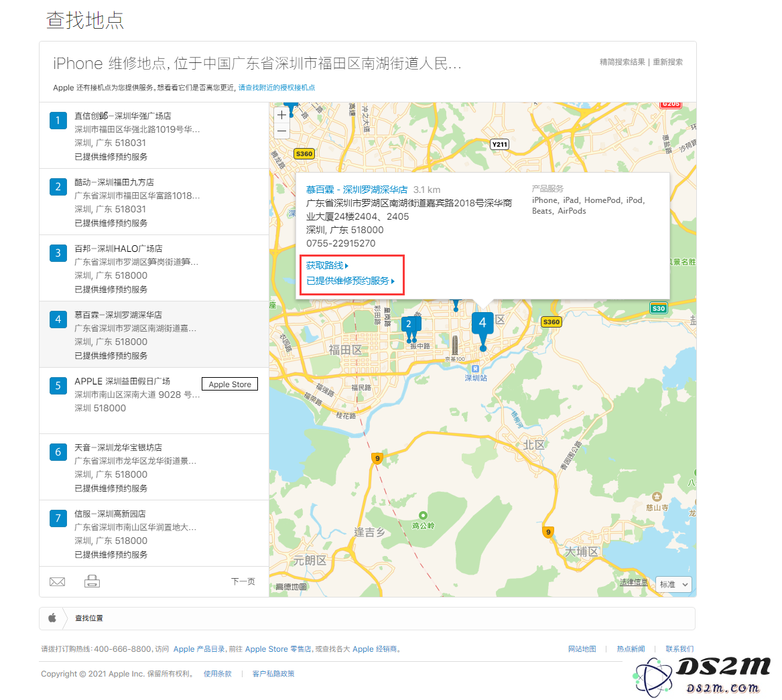Open Apple 产品目录 footer link
Screen dimensions: 782x700
[198, 649]
